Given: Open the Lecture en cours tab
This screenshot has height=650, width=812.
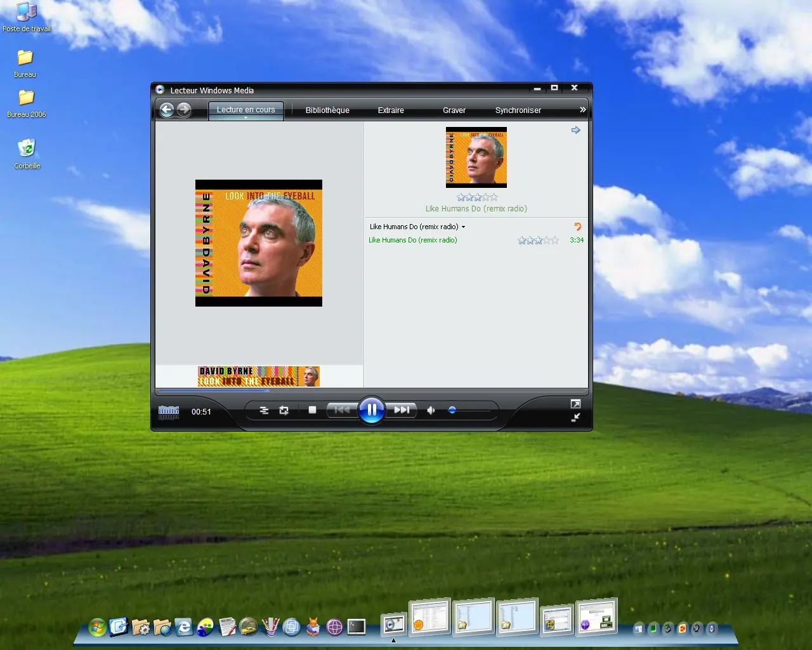Looking at the screenshot, I should click(x=246, y=110).
